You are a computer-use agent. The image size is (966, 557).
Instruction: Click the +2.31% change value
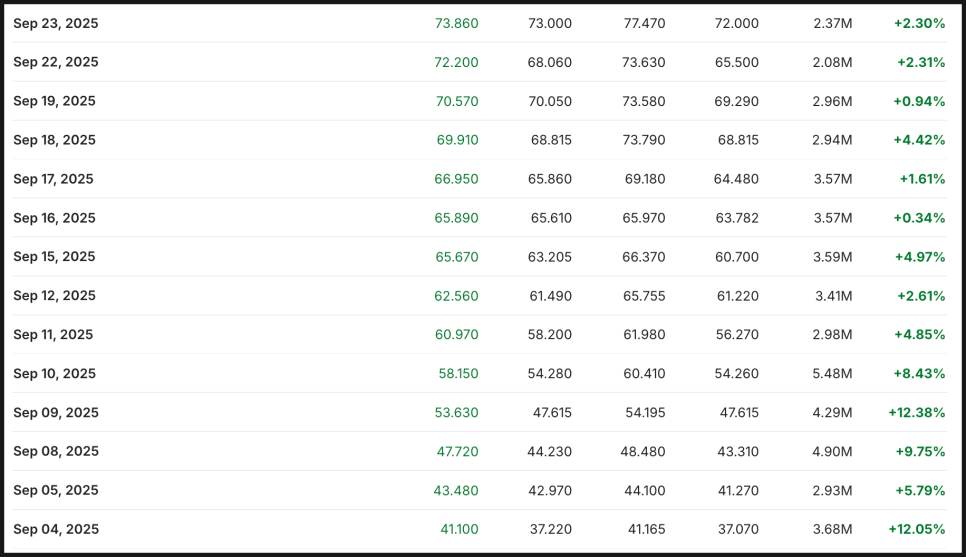[921, 62]
